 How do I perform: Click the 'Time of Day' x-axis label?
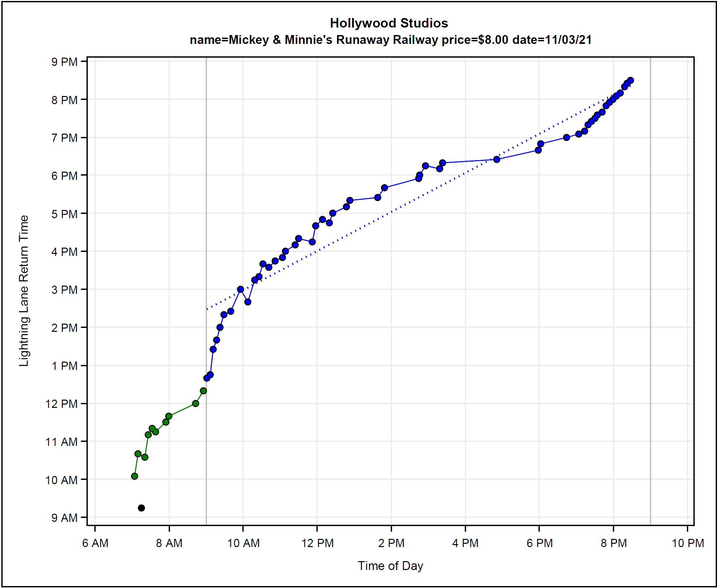pyautogui.click(x=390, y=566)
